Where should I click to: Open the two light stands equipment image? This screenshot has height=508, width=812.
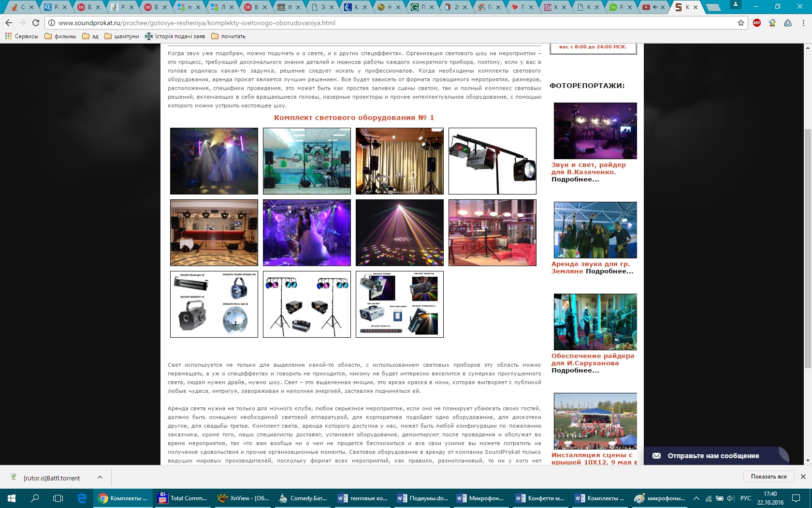307,304
